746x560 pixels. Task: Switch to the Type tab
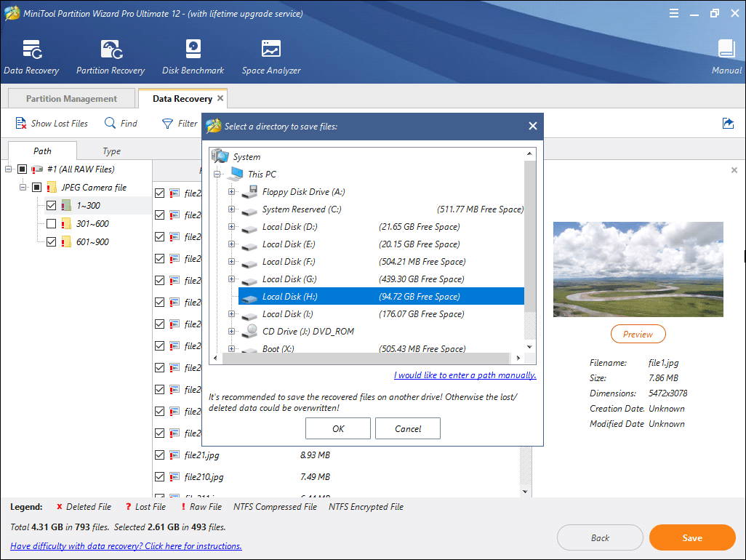coord(111,151)
